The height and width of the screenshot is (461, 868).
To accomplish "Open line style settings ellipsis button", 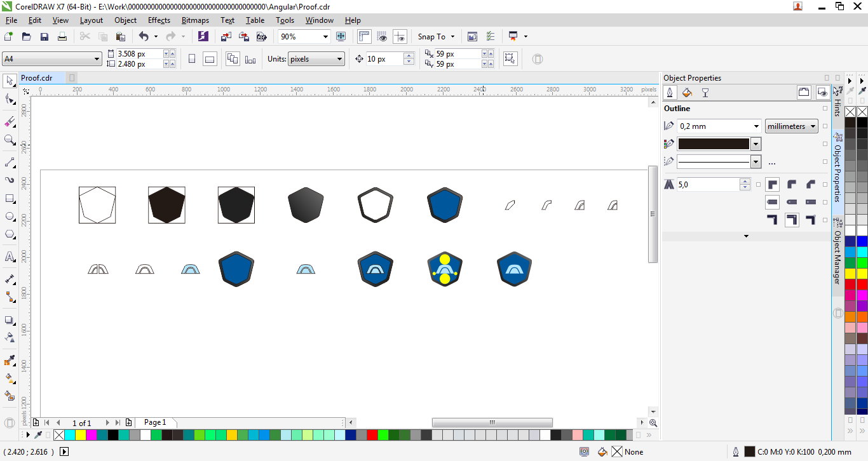I will tap(772, 163).
